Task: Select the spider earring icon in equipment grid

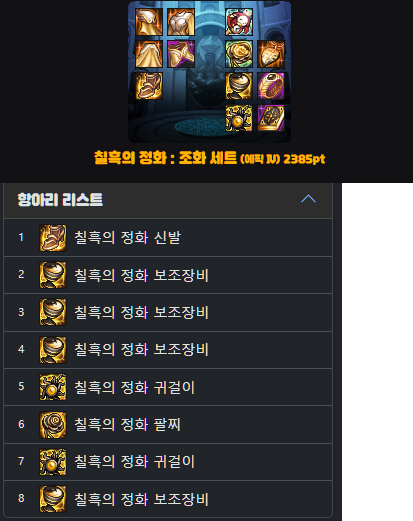Action: click(239, 118)
